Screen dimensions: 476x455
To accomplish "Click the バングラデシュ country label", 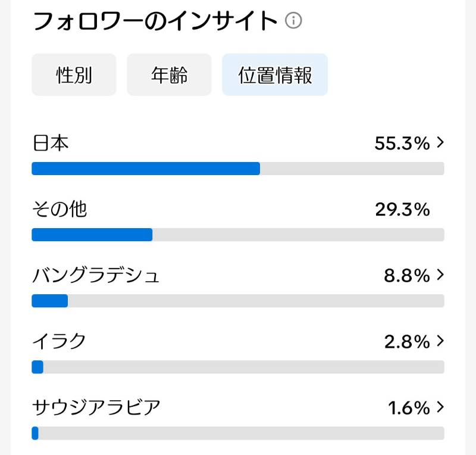I will click(x=96, y=275).
